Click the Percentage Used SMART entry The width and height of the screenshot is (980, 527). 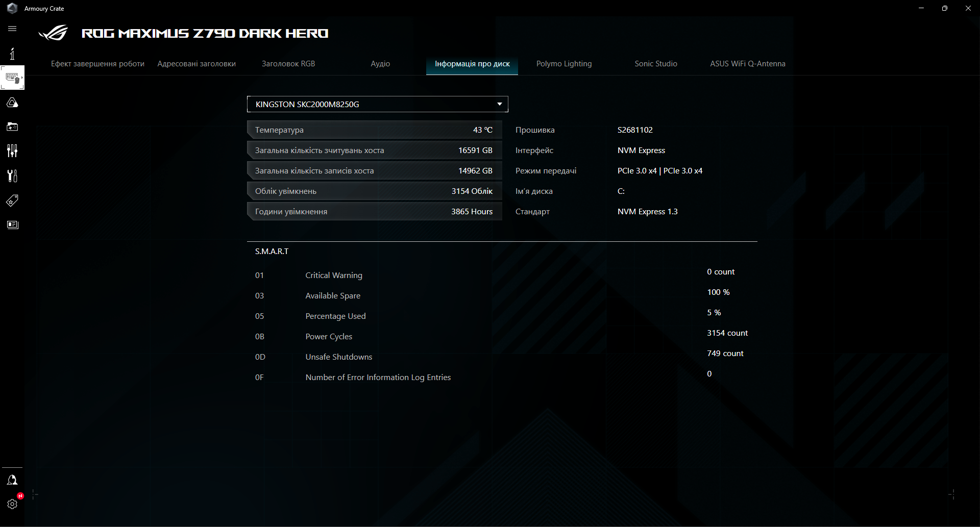tap(335, 316)
